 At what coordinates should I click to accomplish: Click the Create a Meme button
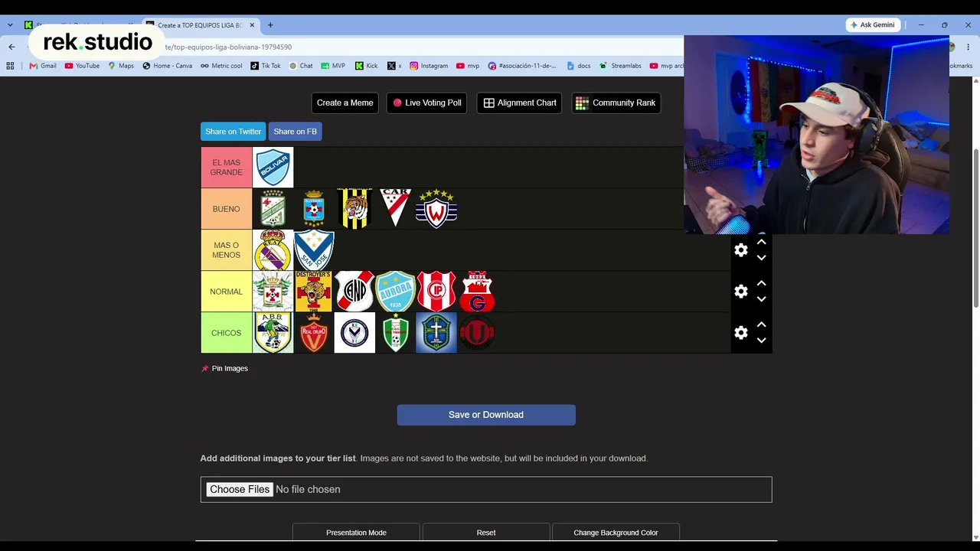(345, 103)
